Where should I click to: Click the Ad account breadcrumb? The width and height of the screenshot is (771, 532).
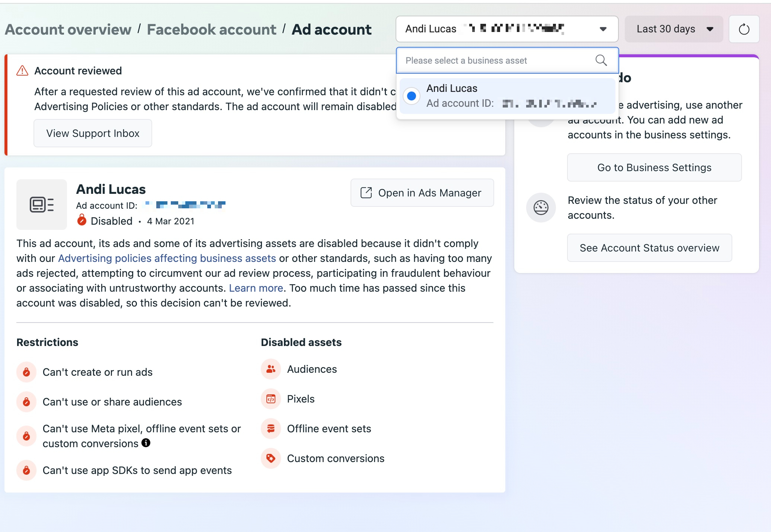pos(332,29)
